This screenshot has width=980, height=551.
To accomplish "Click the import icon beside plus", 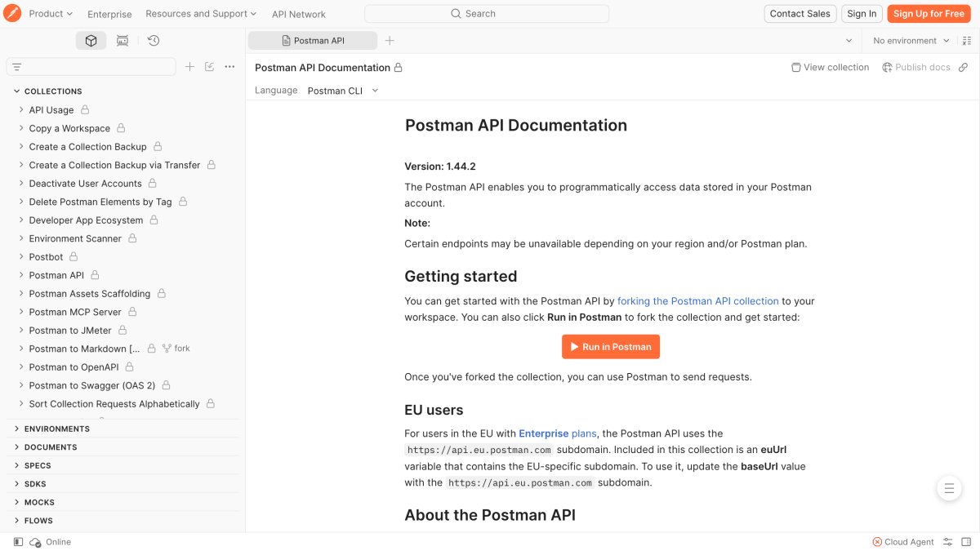I will [209, 67].
